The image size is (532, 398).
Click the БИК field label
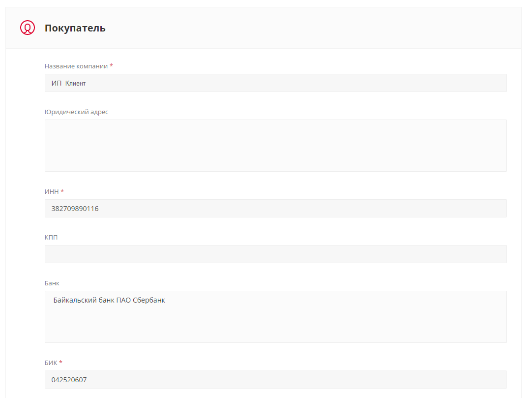[x=51, y=363]
